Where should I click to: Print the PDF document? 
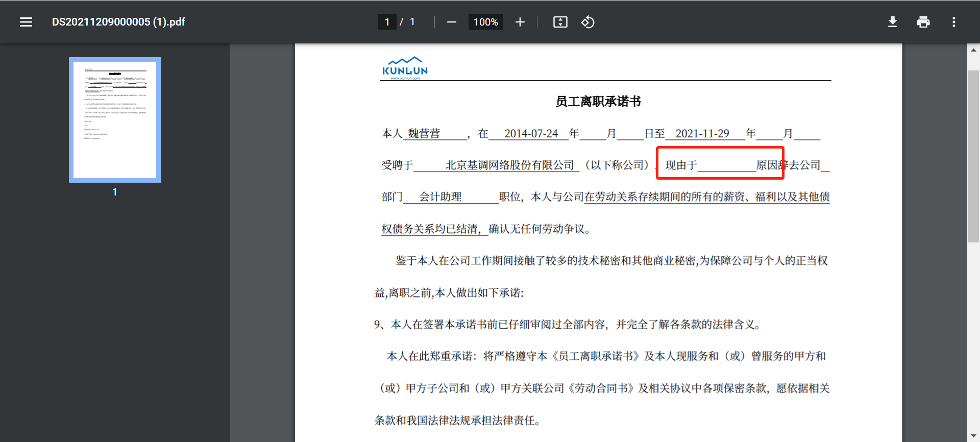click(923, 22)
